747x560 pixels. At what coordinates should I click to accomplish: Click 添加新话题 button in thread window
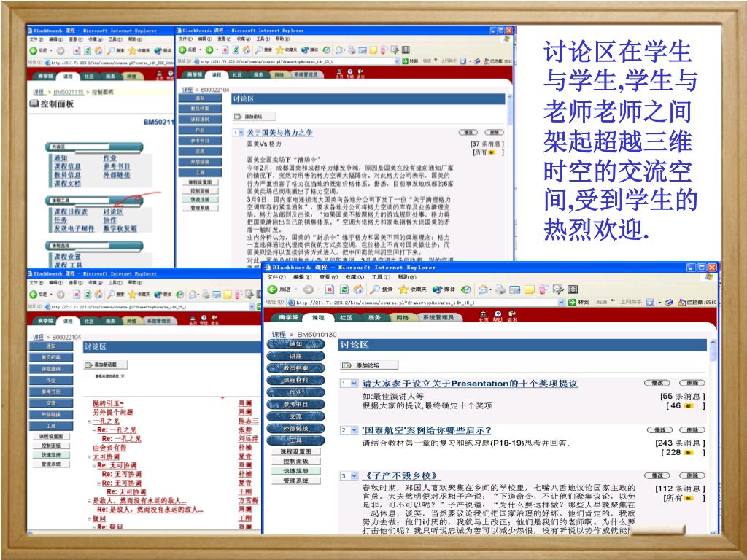coord(107,365)
